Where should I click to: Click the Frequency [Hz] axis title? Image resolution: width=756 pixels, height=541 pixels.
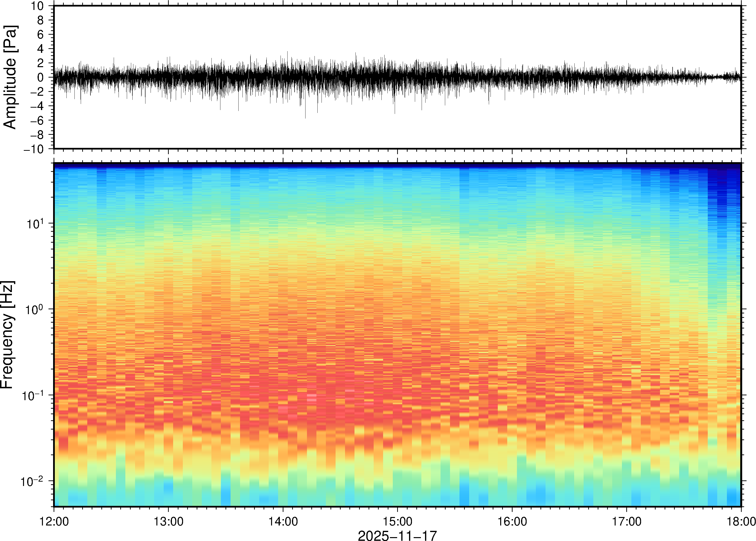pyautogui.click(x=7, y=335)
